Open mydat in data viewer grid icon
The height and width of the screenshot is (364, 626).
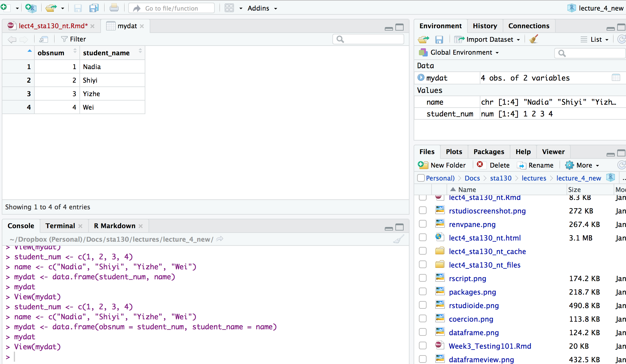(616, 78)
